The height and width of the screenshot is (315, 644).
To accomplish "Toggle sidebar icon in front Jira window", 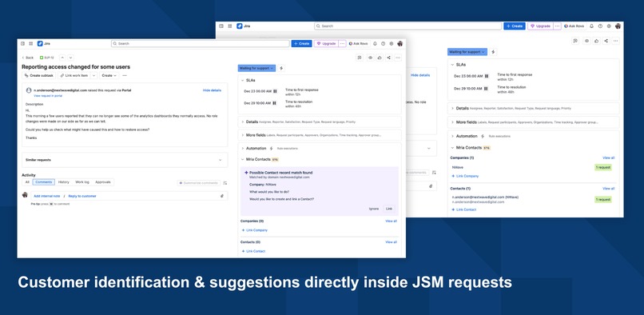I will (22, 44).
